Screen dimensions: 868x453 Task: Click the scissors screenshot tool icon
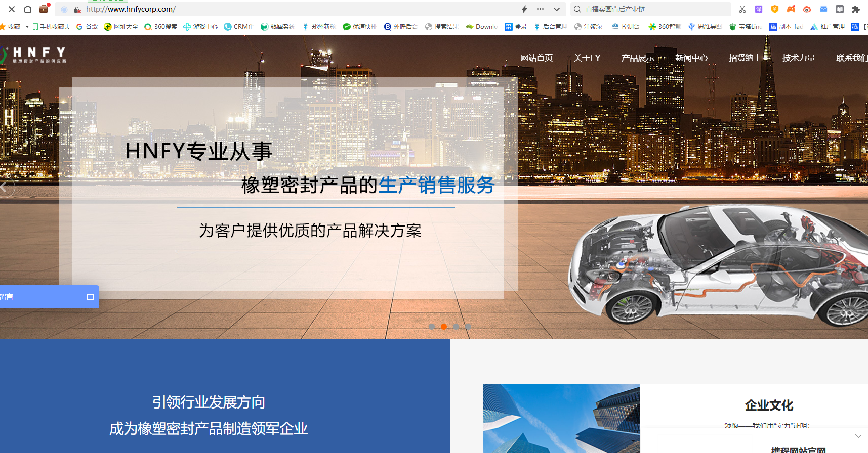(742, 9)
